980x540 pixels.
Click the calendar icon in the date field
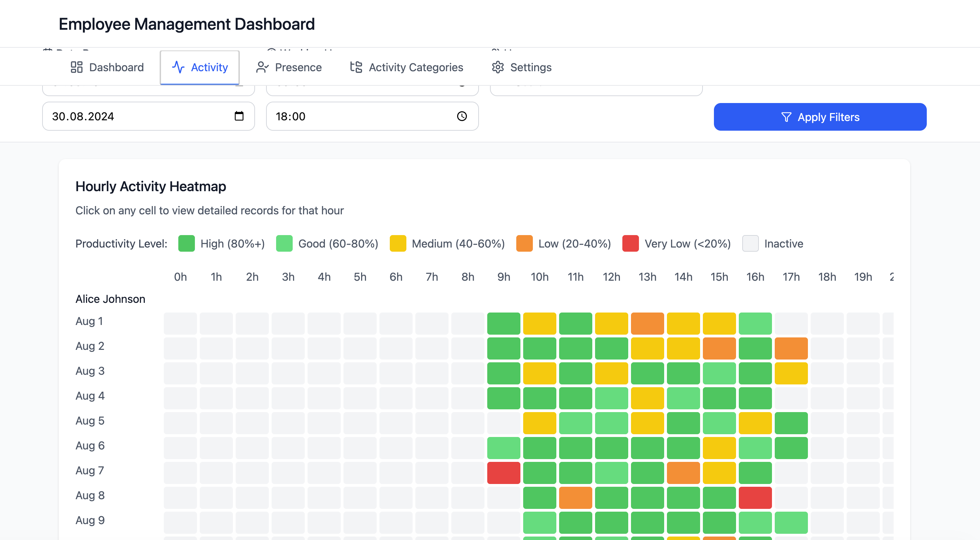click(239, 116)
